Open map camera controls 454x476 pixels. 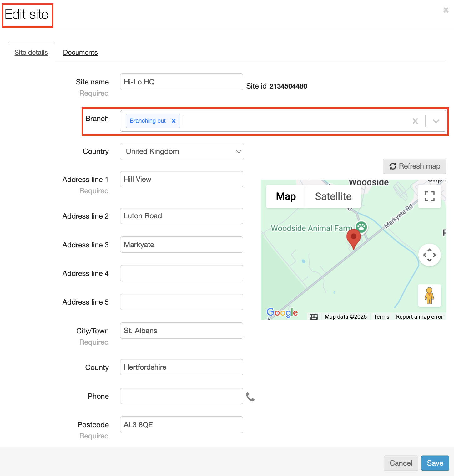coord(429,255)
